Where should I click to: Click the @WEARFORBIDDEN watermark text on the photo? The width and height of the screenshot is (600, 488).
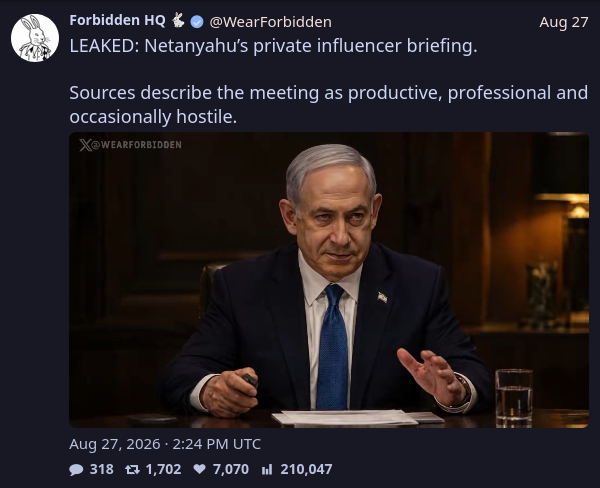click(x=137, y=145)
